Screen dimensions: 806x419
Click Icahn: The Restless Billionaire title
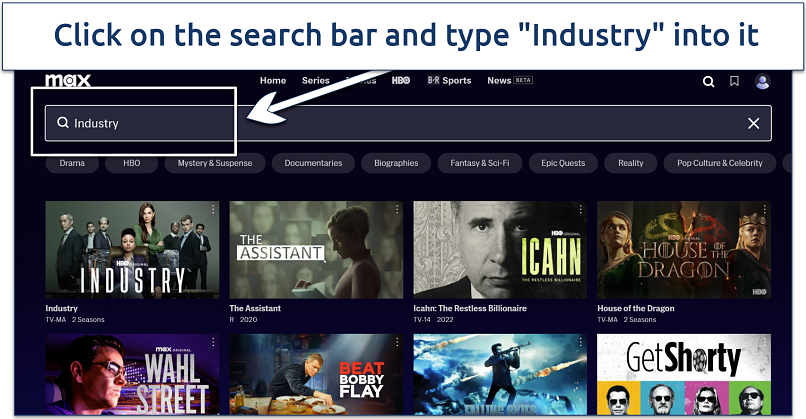click(470, 308)
